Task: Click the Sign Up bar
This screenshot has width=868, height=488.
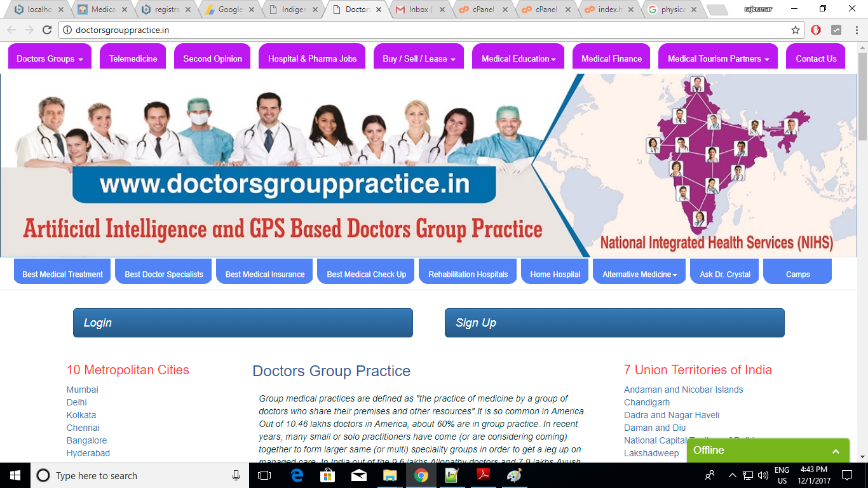Action: [614, 322]
